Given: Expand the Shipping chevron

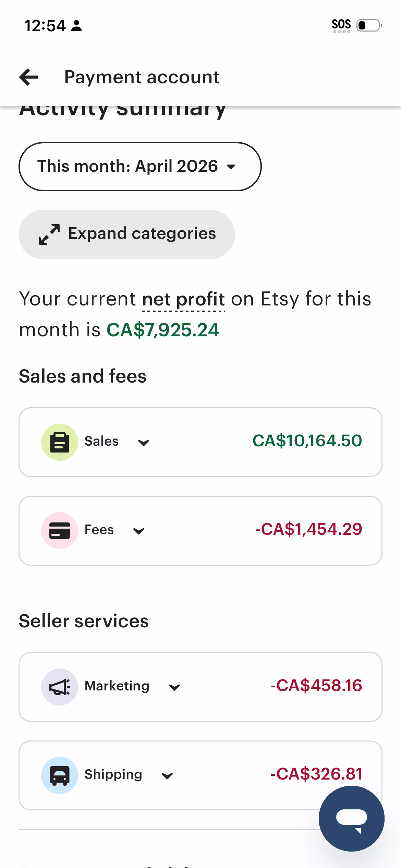Looking at the screenshot, I should pos(167,776).
